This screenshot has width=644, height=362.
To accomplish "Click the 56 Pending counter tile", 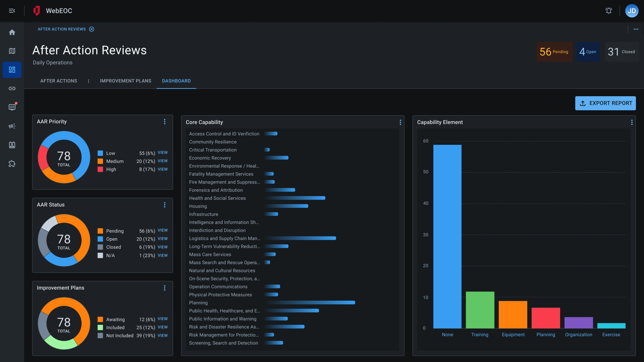I will [554, 52].
